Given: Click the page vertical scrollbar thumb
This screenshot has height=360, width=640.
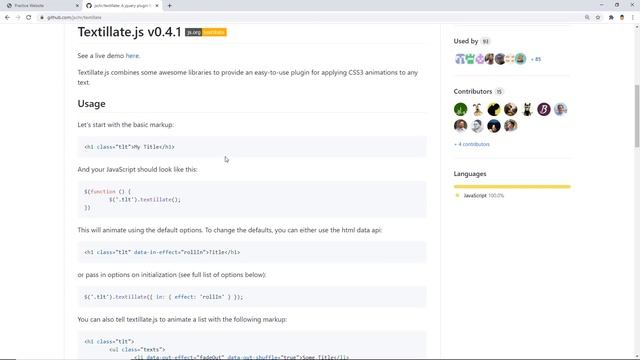Looking at the screenshot, I should [637, 116].
